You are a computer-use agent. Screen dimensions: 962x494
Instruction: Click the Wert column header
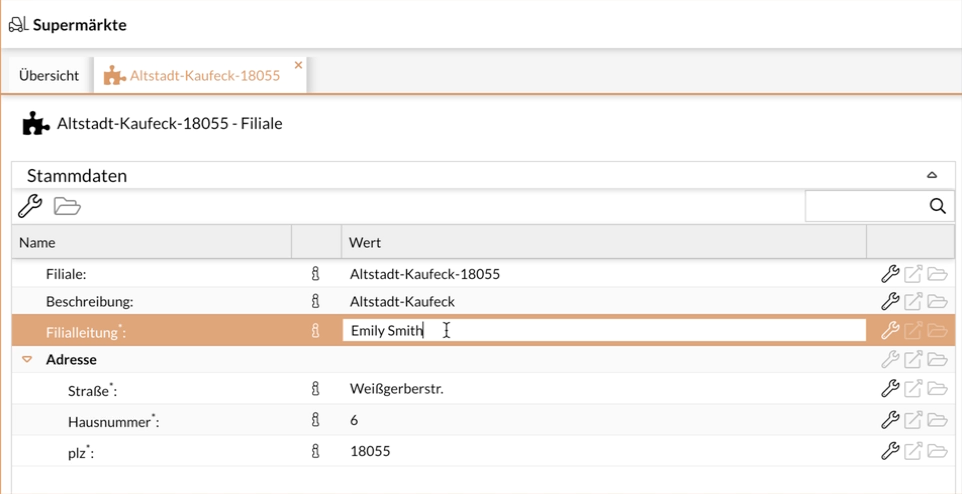click(x=600, y=242)
